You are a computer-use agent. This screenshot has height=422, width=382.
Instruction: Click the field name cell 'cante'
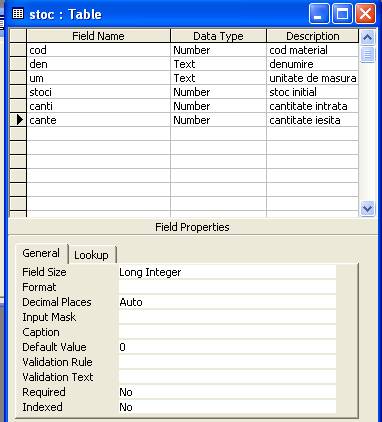pos(99,120)
